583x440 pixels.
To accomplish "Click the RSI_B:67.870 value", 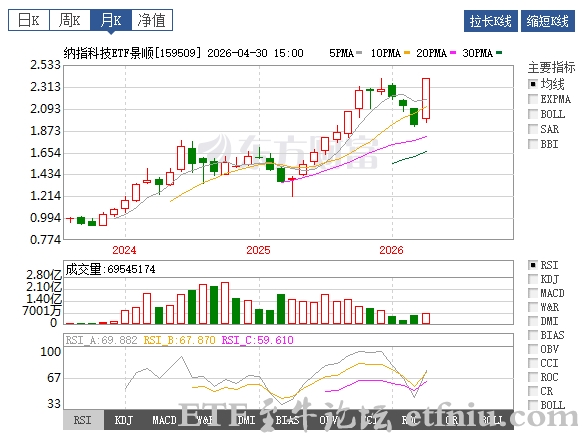I will (179, 340).
